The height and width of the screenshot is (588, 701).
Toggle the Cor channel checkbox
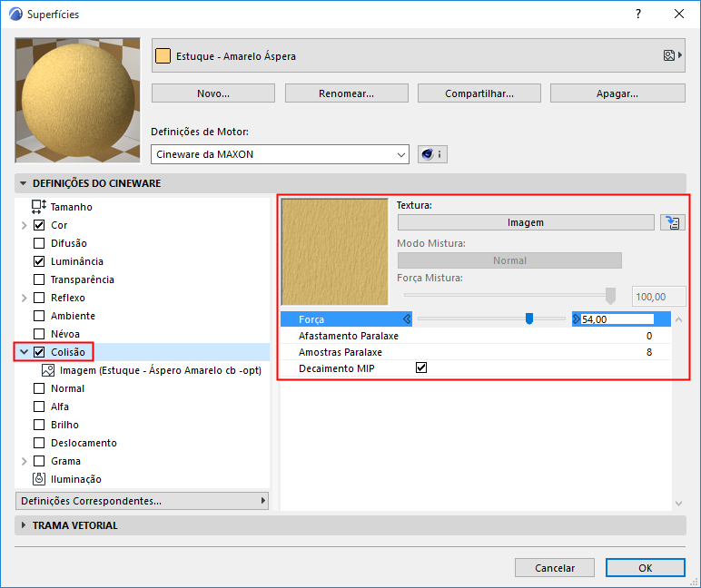click(39, 225)
